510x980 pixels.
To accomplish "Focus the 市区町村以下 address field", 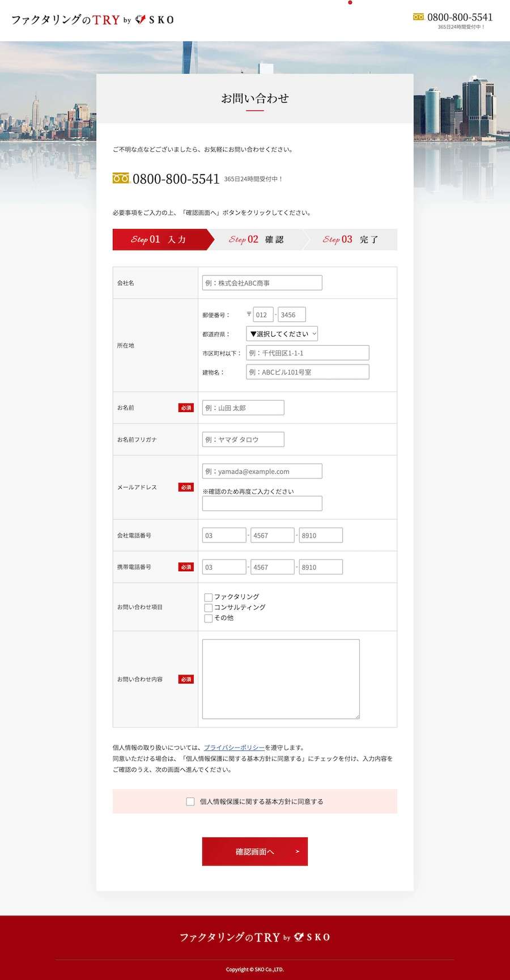I will pos(308,353).
